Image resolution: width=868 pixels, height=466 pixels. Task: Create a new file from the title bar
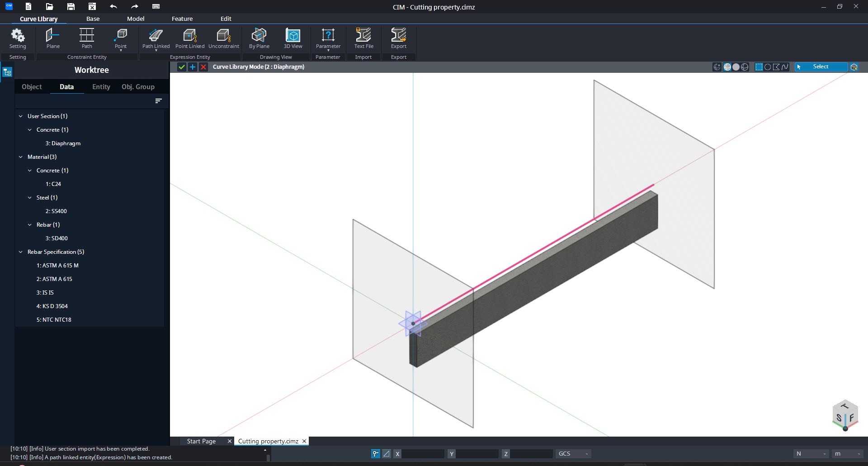coord(28,6)
